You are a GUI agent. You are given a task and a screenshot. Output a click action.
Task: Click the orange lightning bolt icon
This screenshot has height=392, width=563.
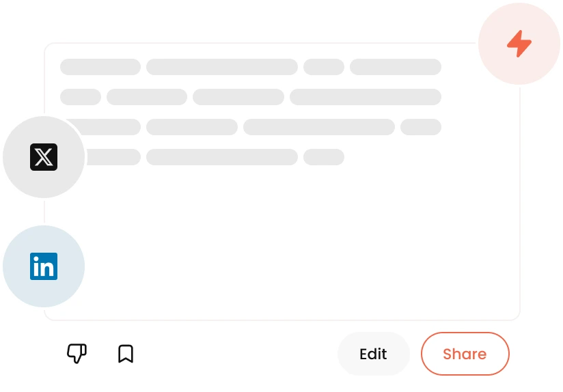[519, 44]
